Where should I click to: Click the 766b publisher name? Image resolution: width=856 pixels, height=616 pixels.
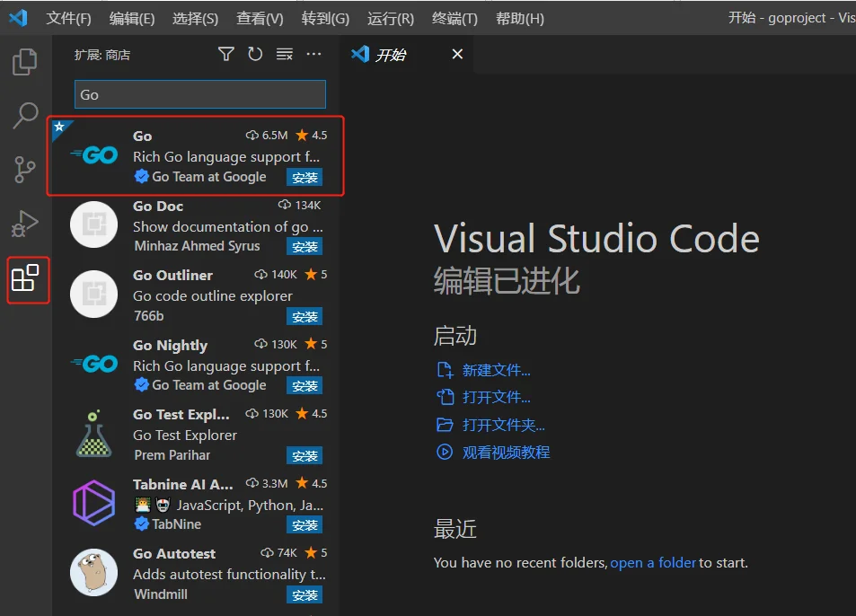pos(148,315)
